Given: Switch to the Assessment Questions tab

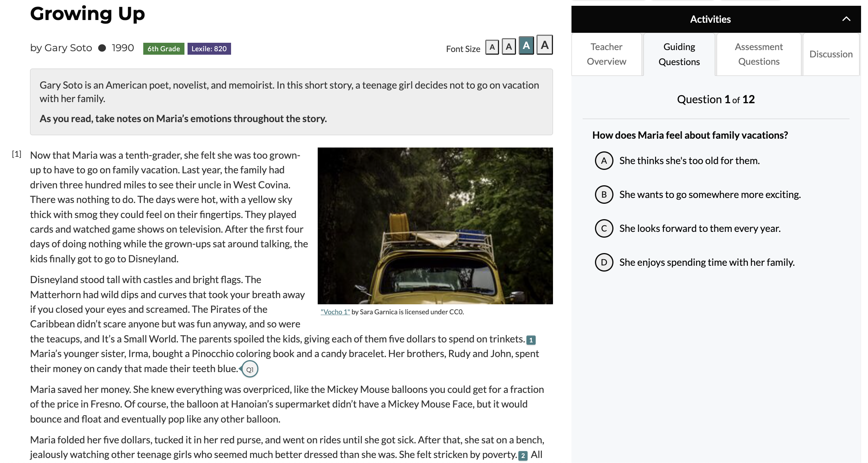Looking at the screenshot, I should click(759, 54).
